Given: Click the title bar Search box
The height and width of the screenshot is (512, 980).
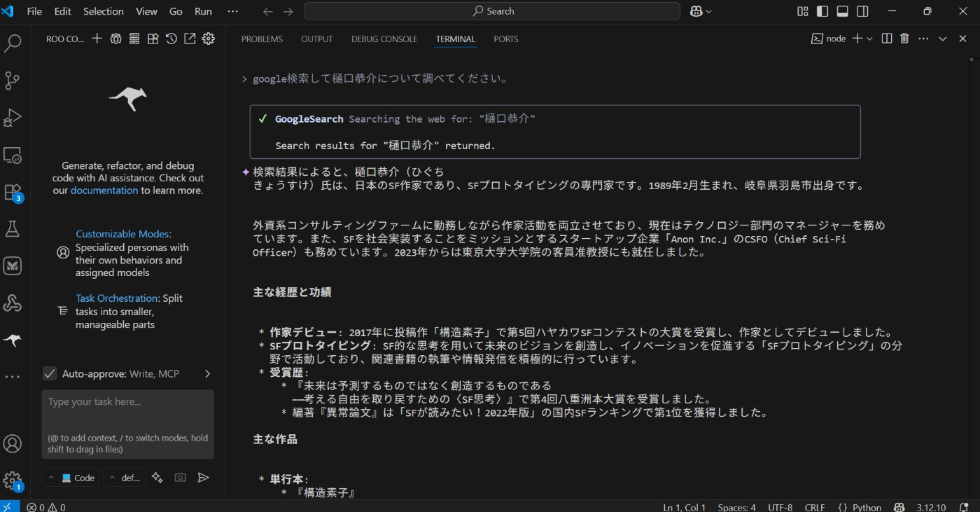Looking at the screenshot, I should (492, 11).
